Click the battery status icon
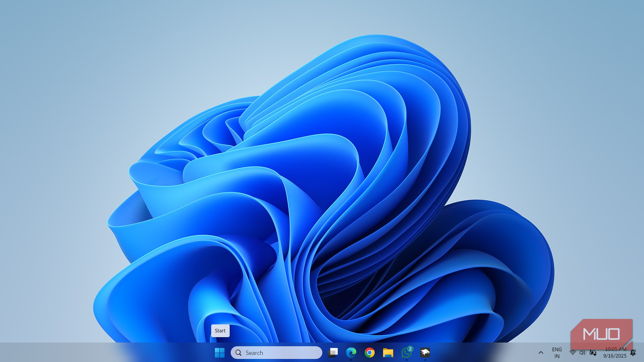Screen dimensions: 644x362 click(593, 353)
